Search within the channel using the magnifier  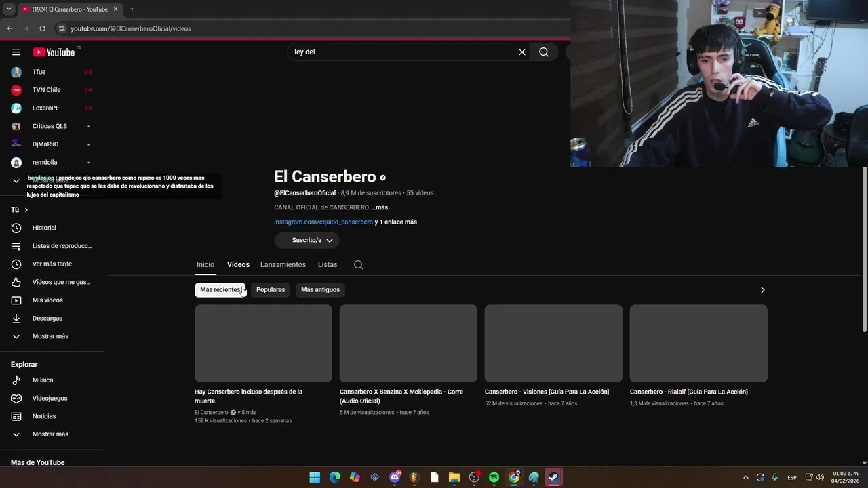coord(359,265)
